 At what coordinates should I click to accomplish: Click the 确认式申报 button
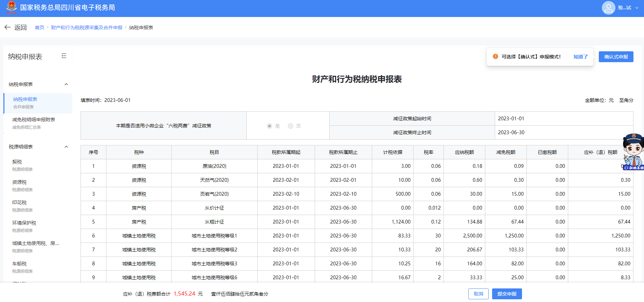coord(616,57)
